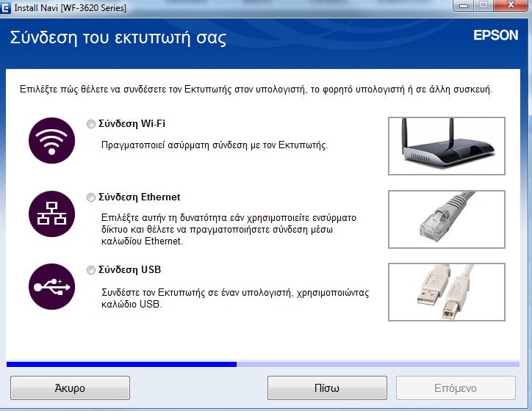Click the purple Ethernet network icon
The image size is (532, 411).
pos(52,214)
